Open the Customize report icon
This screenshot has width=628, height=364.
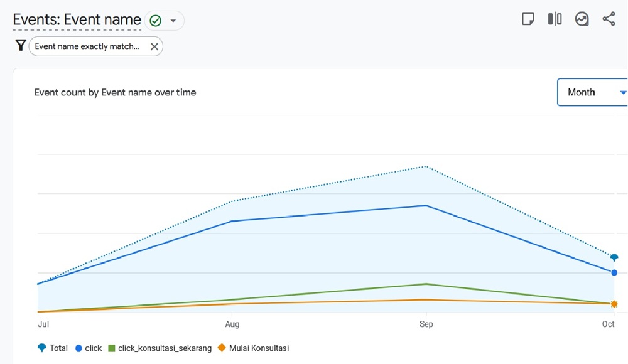point(528,19)
